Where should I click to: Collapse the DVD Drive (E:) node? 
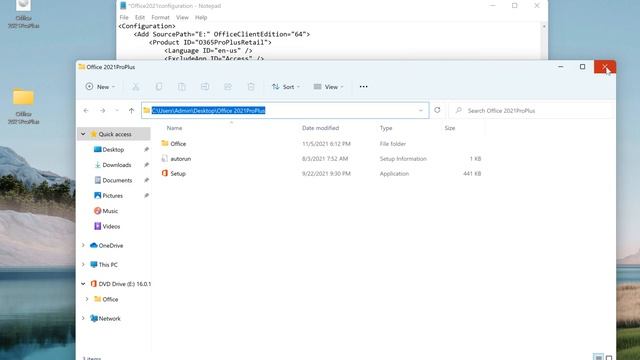click(x=83, y=284)
